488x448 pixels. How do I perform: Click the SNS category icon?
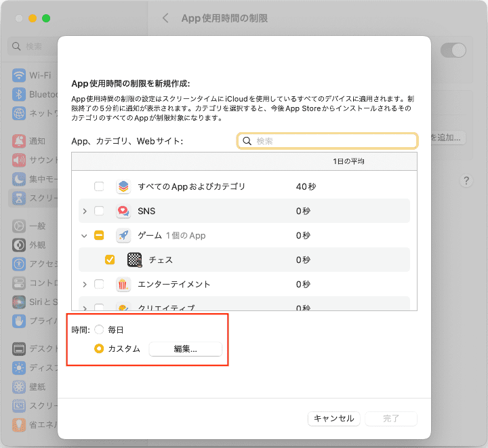click(123, 211)
